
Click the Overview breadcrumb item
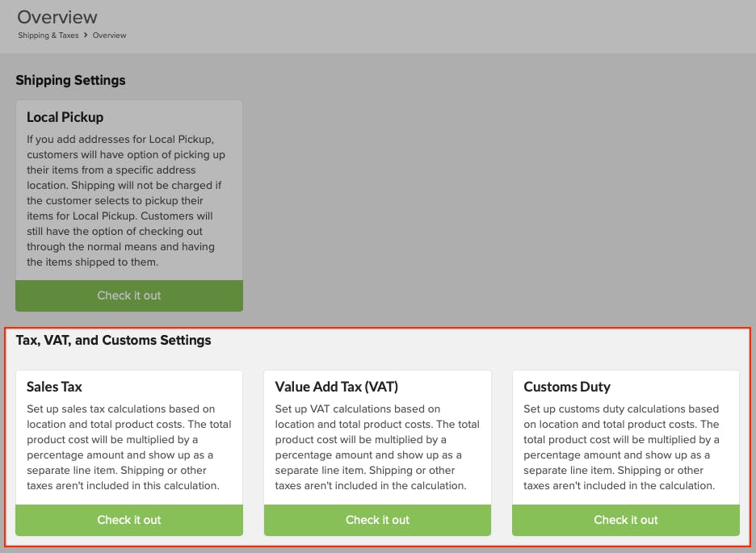[x=110, y=36]
